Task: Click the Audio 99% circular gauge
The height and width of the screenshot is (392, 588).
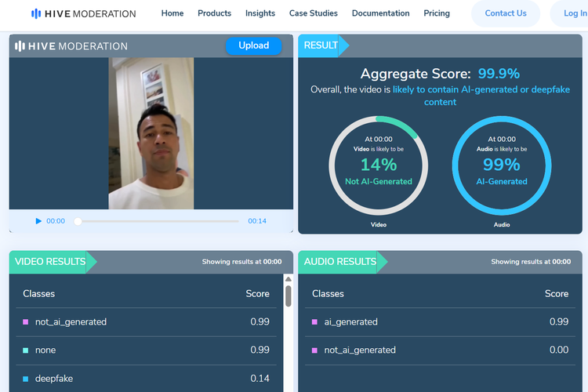Action: (x=502, y=165)
